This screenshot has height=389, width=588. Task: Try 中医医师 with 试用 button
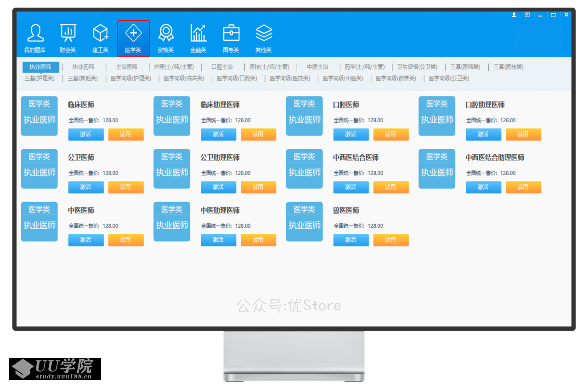pyautogui.click(x=126, y=240)
